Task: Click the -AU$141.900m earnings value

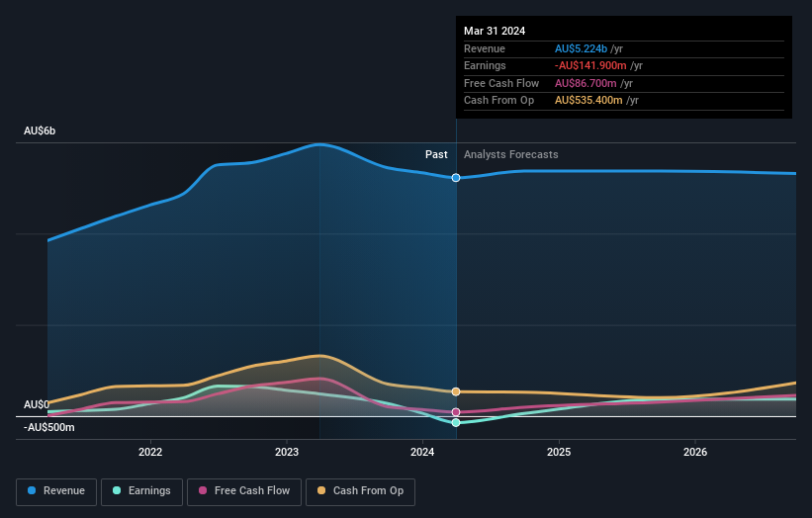Action: [x=590, y=65]
